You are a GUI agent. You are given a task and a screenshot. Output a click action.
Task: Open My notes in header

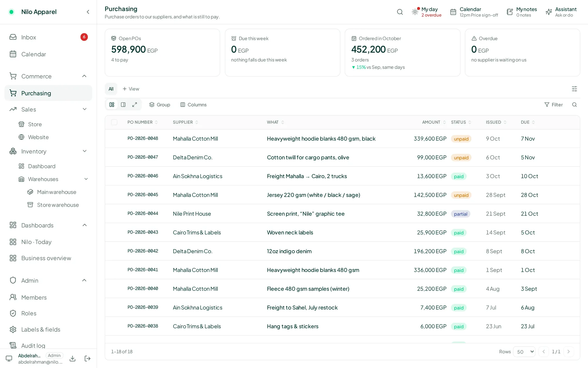[x=522, y=12]
